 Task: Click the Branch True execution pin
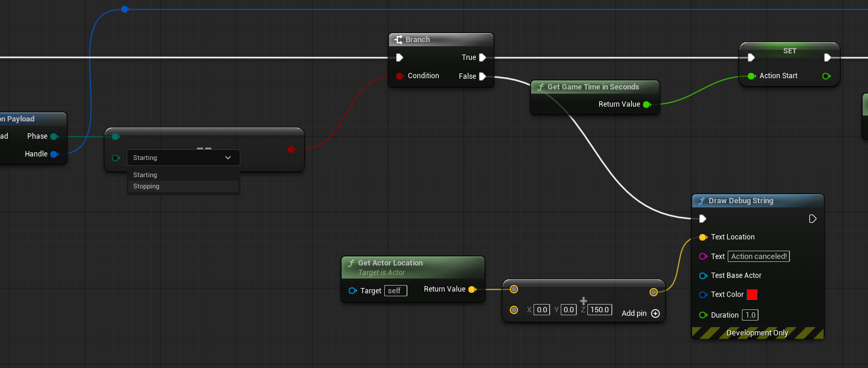[483, 57]
